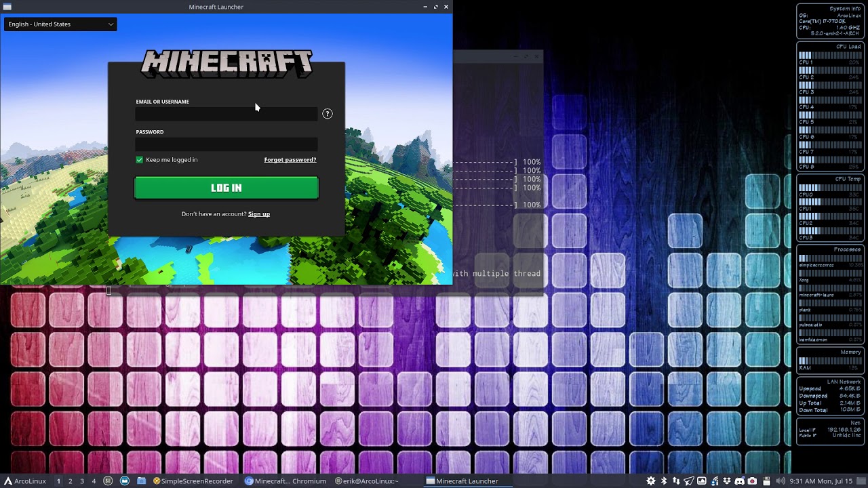Open the ArcoLinux start menu
This screenshot has height=488, width=868.
point(25,481)
